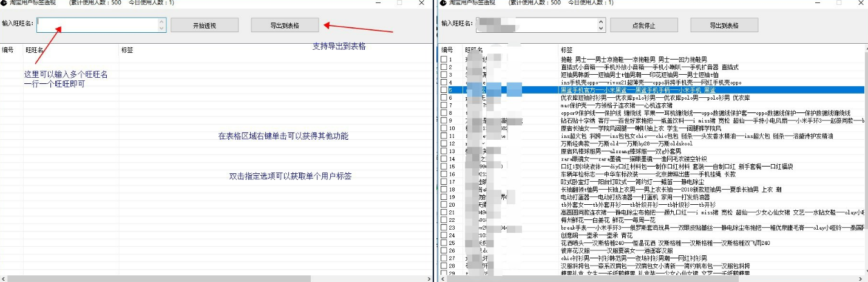Screen dimensions: 868x282
Task: Tick the checkbox of row 28
Action: point(444,266)
